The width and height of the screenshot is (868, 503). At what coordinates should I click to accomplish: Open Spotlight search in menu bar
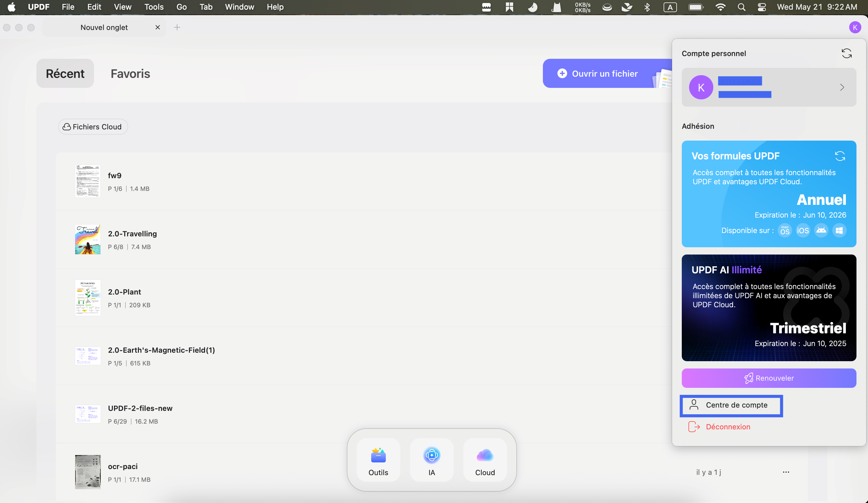(742, 7)
